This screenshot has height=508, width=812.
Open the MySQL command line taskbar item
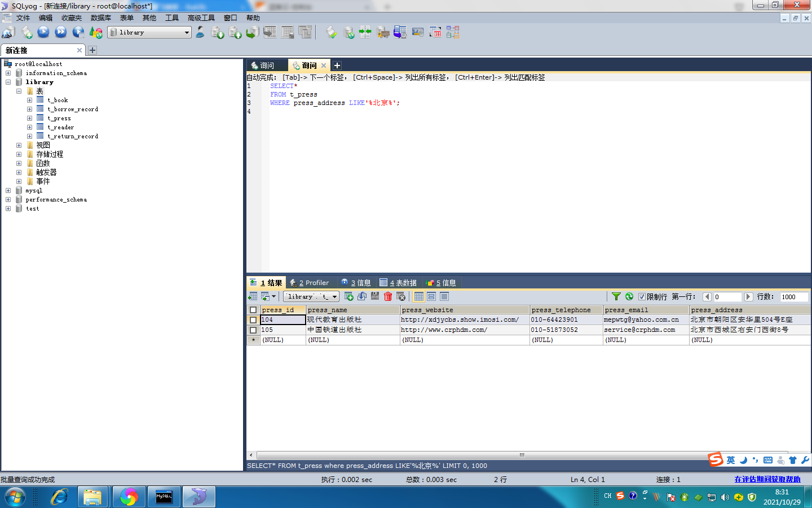pyautogui.click(x=164, y=497)
